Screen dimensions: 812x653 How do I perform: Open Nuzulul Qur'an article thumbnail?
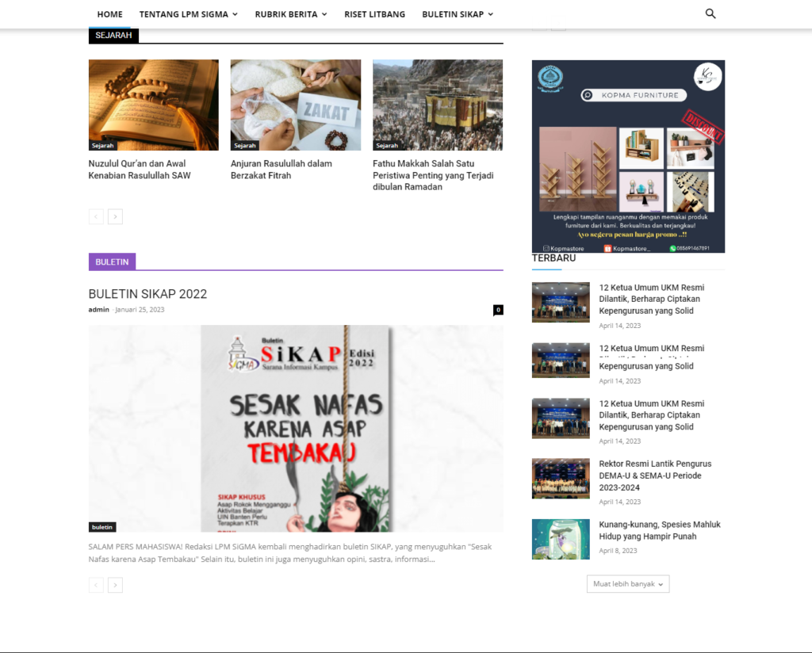tap(153, 105)
